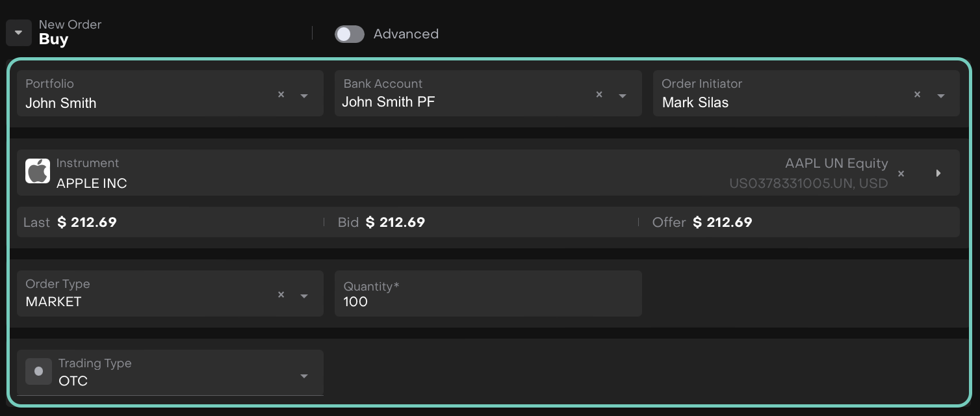
Task: Expand the Order Initiator dropdown
Action: [x=940, y=96]
